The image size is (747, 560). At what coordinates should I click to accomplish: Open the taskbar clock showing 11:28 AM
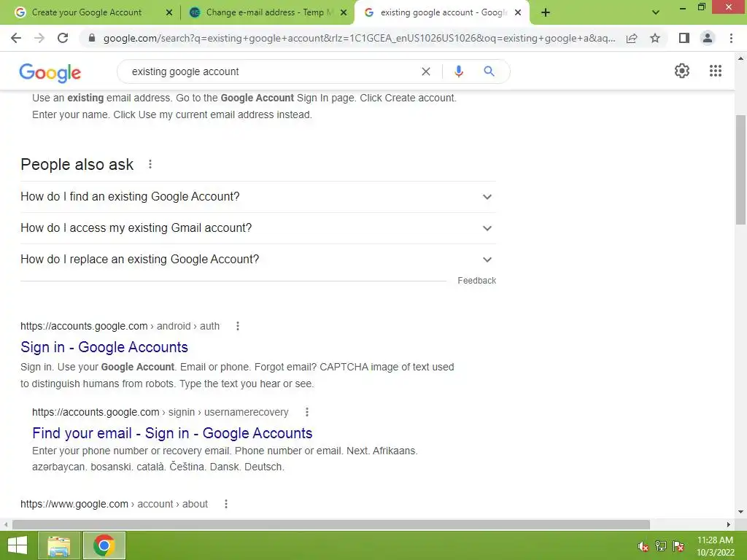(x=715, y=546)
